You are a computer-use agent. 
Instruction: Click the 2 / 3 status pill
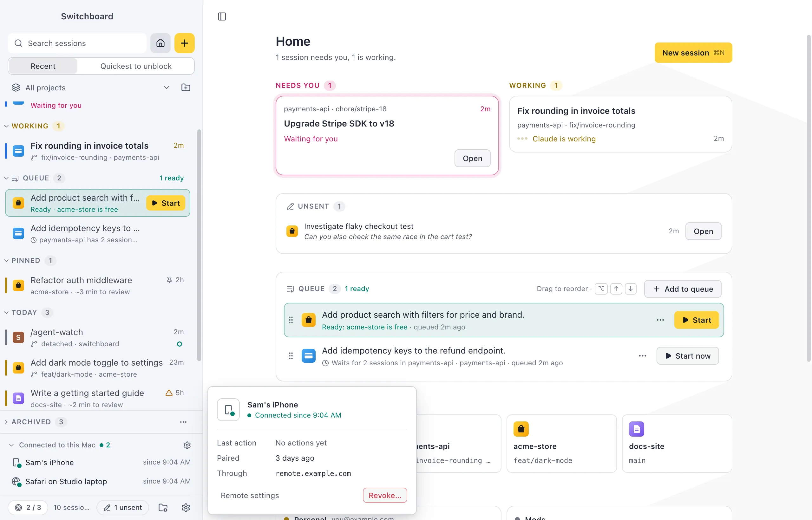pos(28,508)
